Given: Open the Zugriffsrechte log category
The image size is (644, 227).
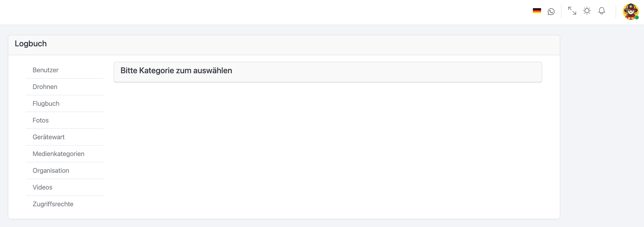Looking at the screenshot, I should click(x=53, y=204).
